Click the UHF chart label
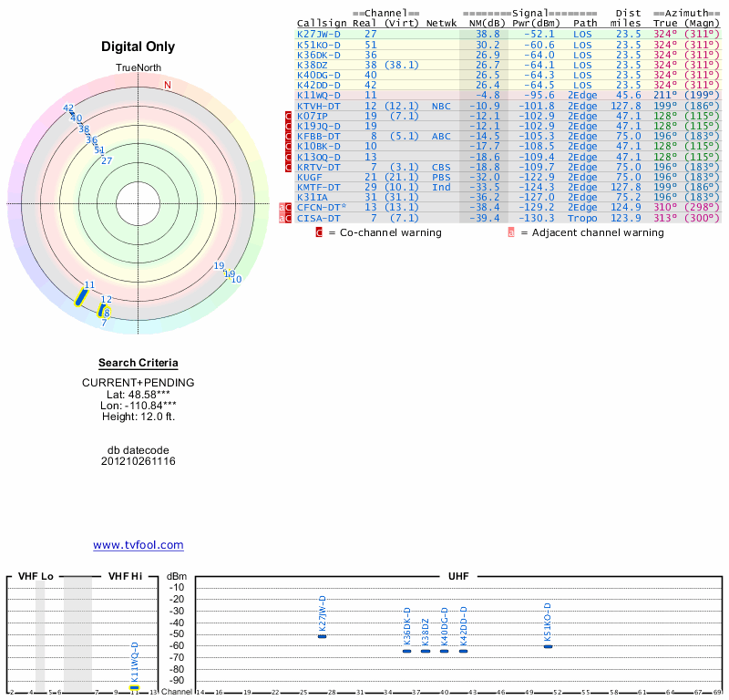The width and height of the screenshot is (729, 700). [x=458, y=576]
